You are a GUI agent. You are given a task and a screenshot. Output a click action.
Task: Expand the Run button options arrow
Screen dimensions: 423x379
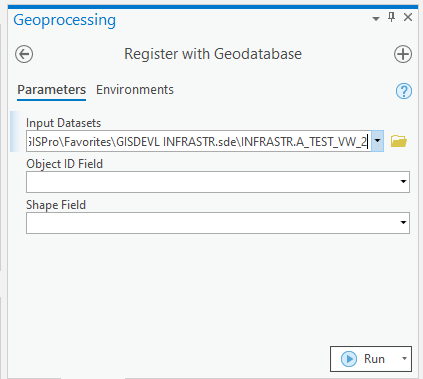[x=404, y=359]
